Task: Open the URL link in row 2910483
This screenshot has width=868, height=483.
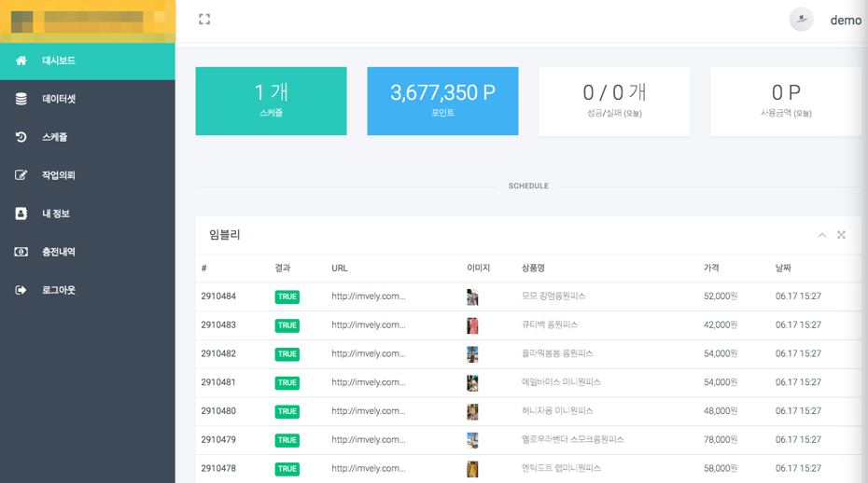Action: [368, 325]
